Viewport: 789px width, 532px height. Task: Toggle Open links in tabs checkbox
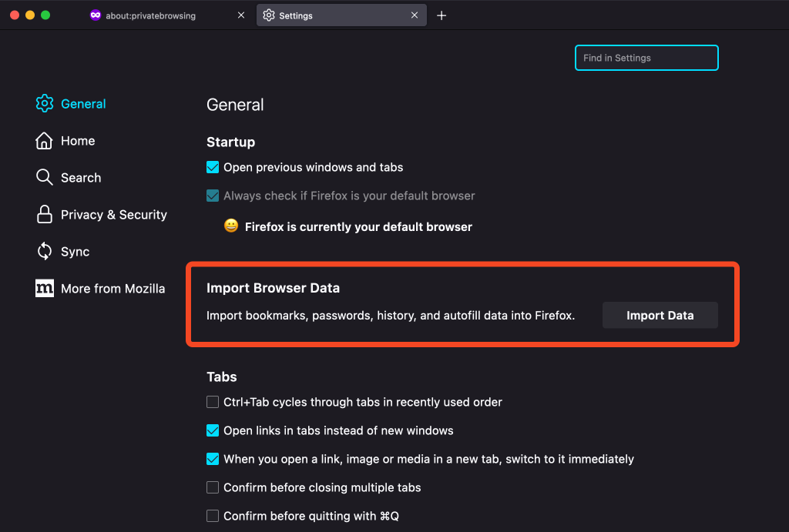tap(213, 430)
